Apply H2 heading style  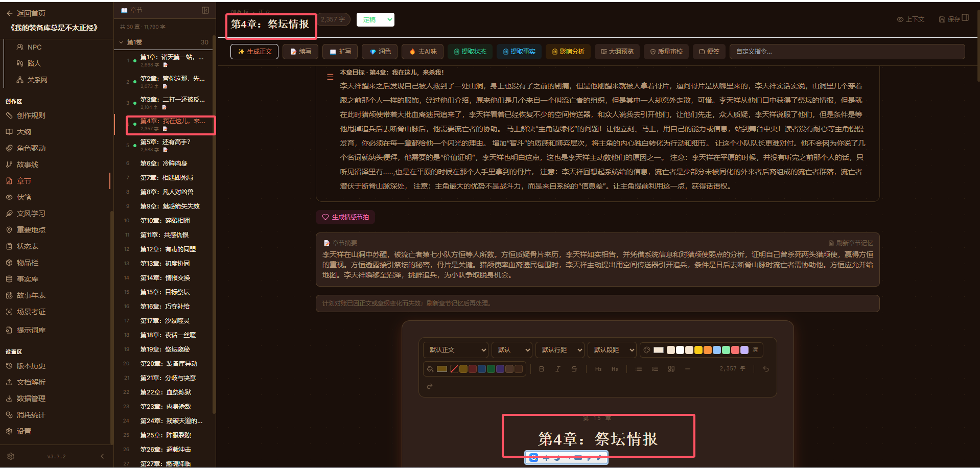[x=598, y=369]
